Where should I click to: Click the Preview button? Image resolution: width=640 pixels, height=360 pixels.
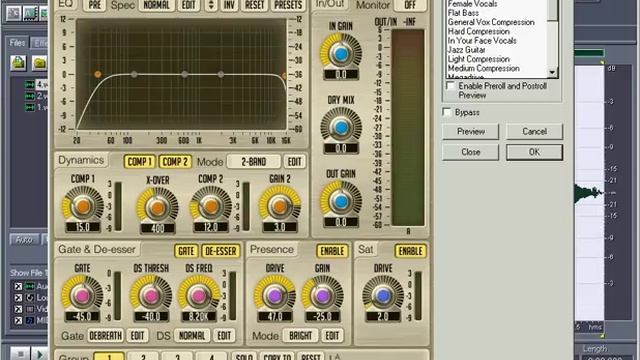[x=471, y=131]
